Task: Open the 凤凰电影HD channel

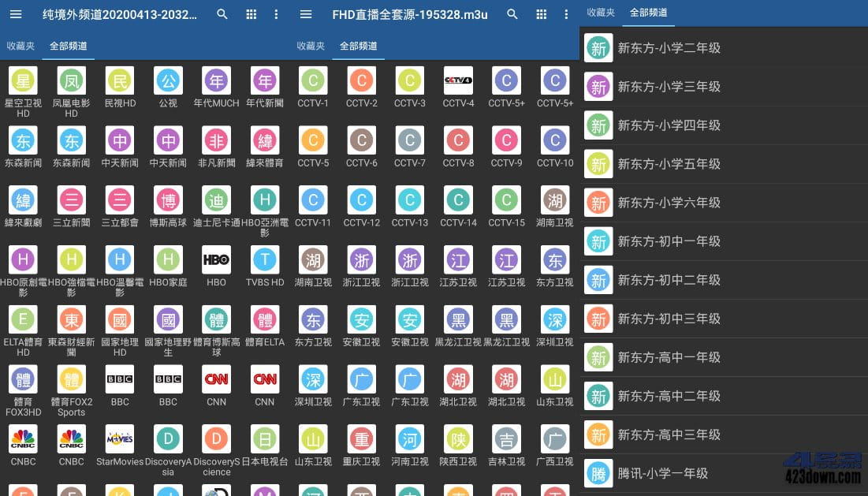Action: pyautogui.click(x=71, y=82)
